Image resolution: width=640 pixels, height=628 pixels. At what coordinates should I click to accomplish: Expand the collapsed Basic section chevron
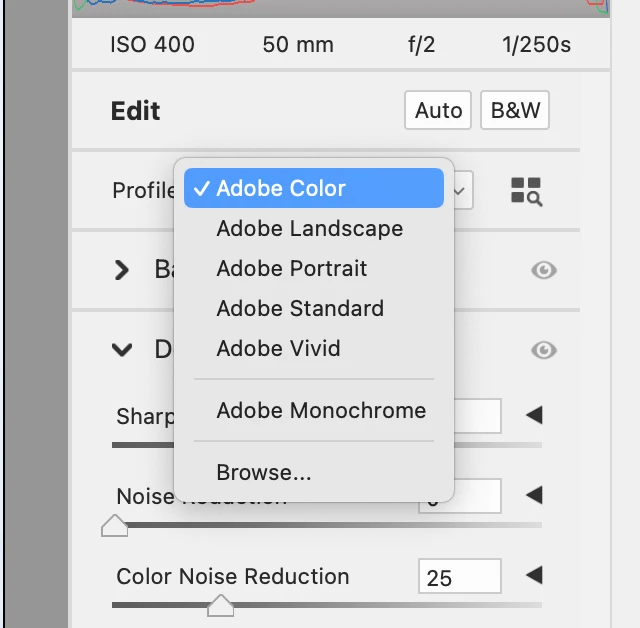click(122, 270)
